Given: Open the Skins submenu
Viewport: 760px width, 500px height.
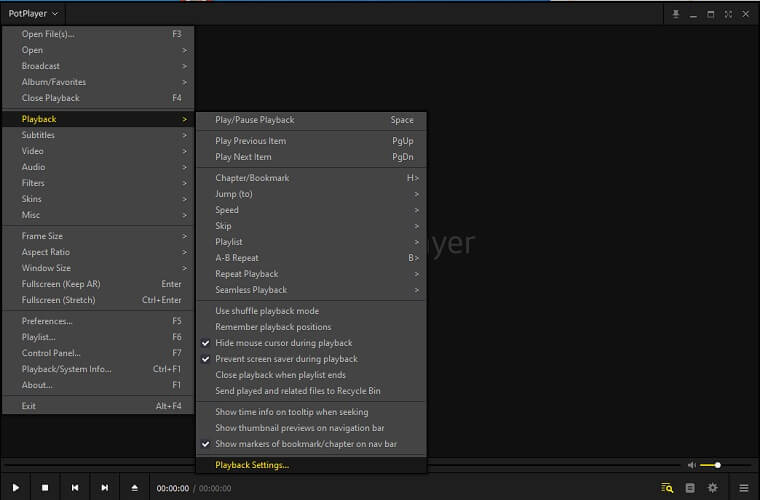Looking at the screenshot, I should tap(98, 199).
